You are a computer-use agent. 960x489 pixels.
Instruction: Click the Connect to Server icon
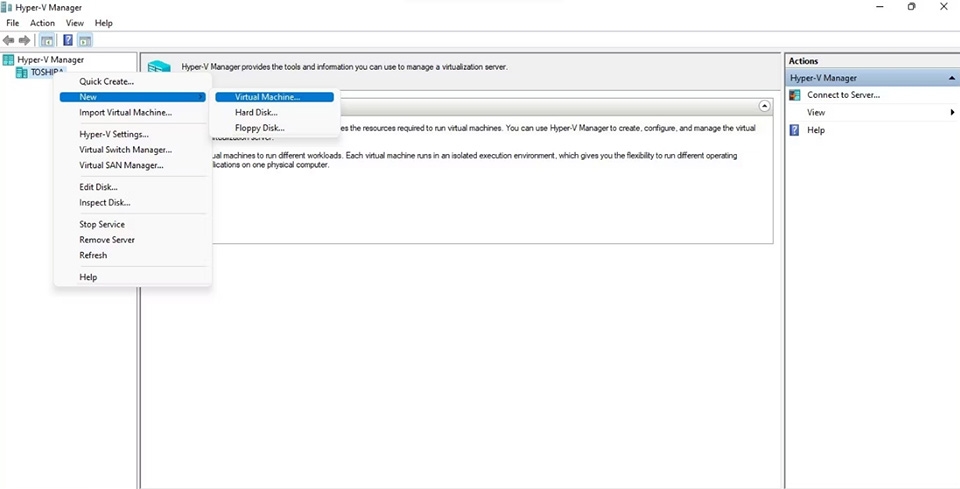pos(795,95)
